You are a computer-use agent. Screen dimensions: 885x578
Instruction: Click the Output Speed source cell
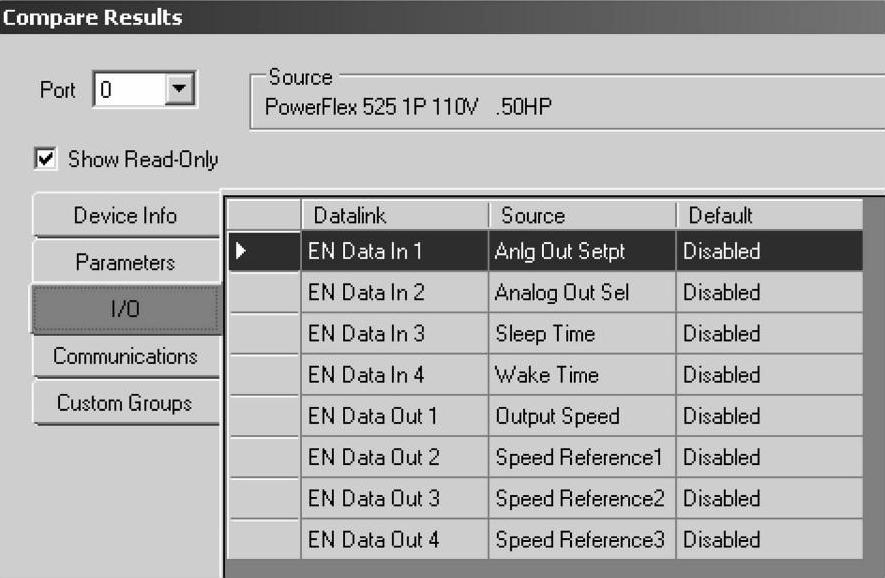click(582, 415)
